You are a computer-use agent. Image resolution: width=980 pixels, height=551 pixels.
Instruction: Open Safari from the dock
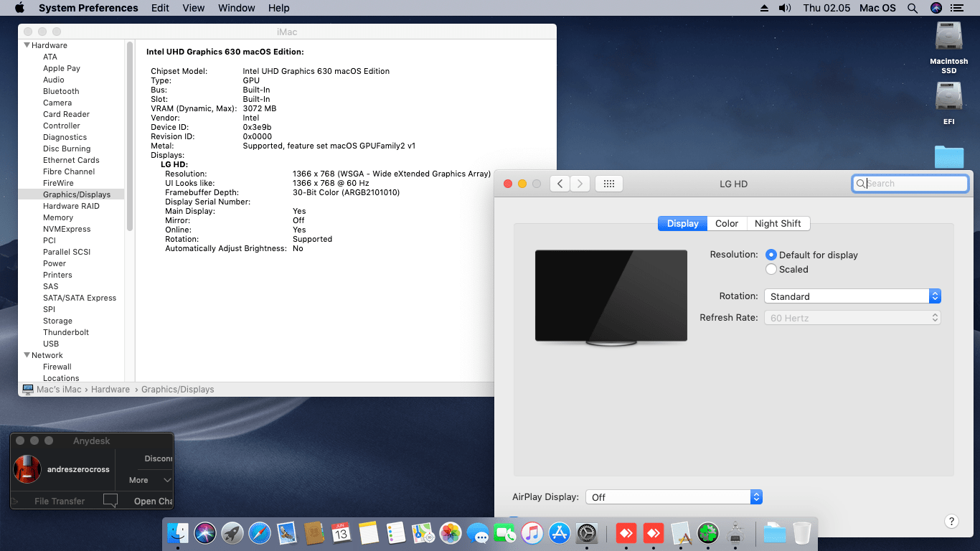[x=260, y=533]
